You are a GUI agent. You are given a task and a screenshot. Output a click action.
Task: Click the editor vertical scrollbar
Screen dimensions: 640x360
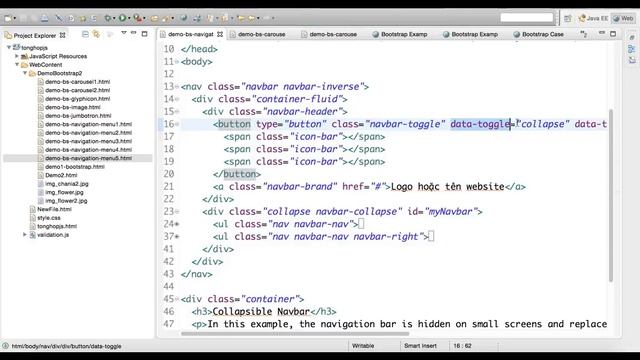(x=611, y=195)
